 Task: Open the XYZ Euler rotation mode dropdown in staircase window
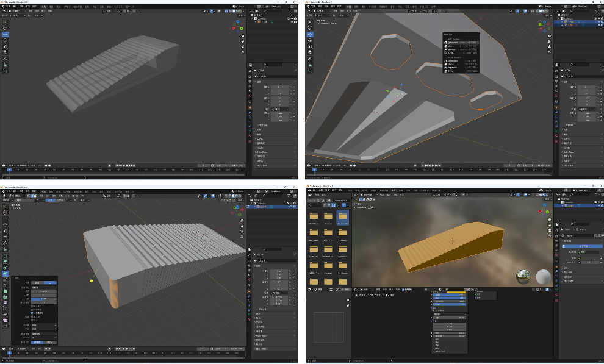[279, 109]
